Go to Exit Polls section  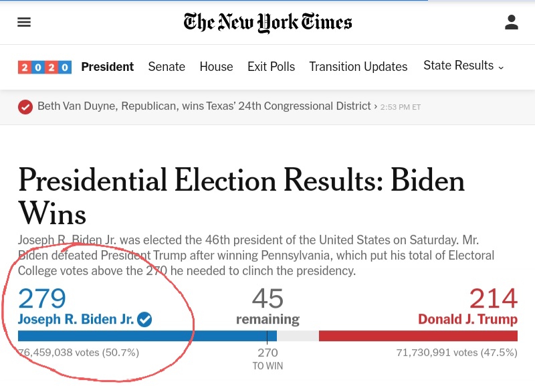(272, 67)
